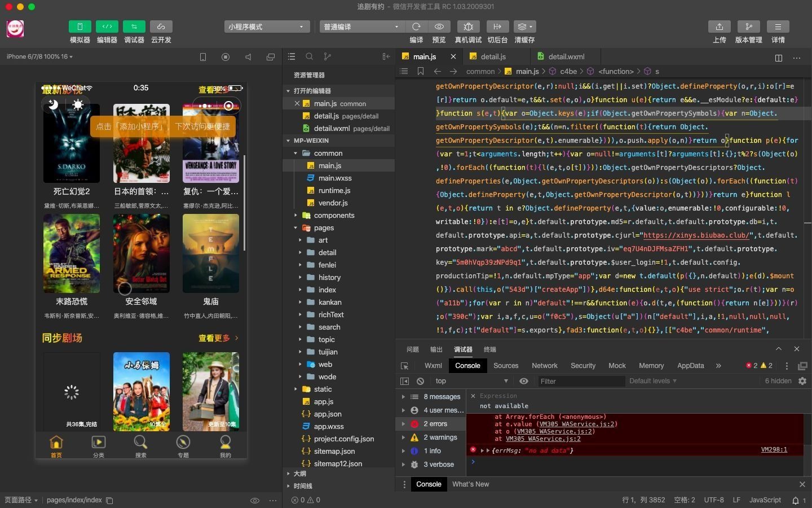Toggle the console sidebar icon
812x508 pixels.
[404, 381]
